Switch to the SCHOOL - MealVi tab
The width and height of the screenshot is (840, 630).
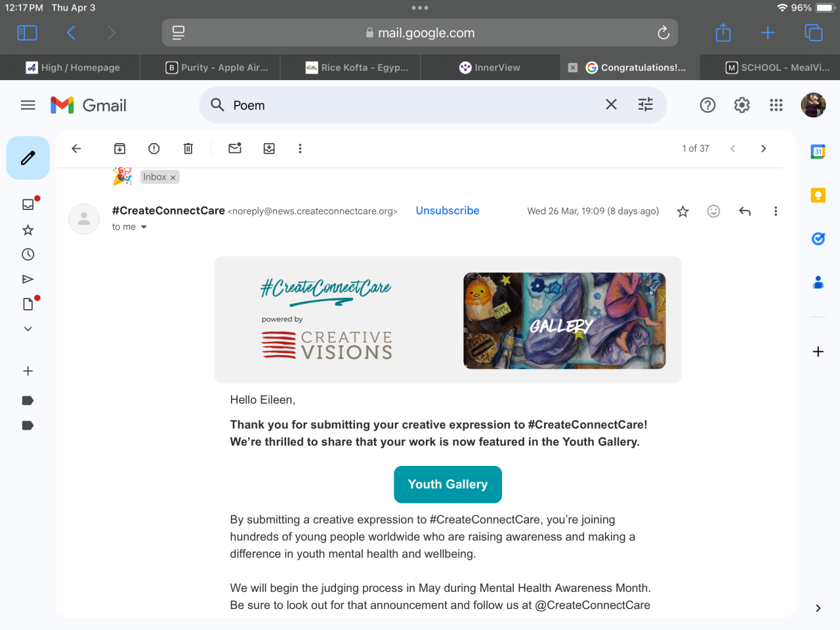pos(770,67)
